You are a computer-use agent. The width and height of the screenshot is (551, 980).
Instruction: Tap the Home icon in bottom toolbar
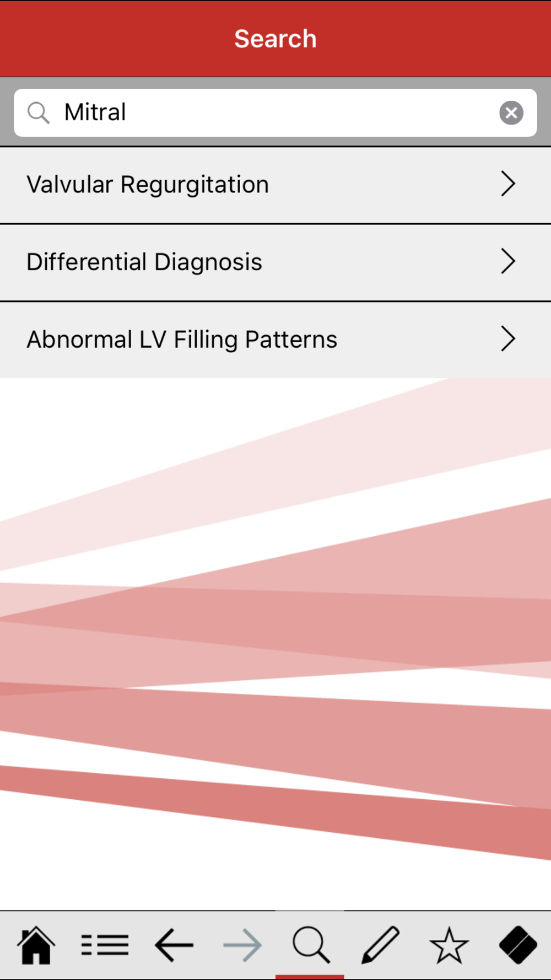36,945
